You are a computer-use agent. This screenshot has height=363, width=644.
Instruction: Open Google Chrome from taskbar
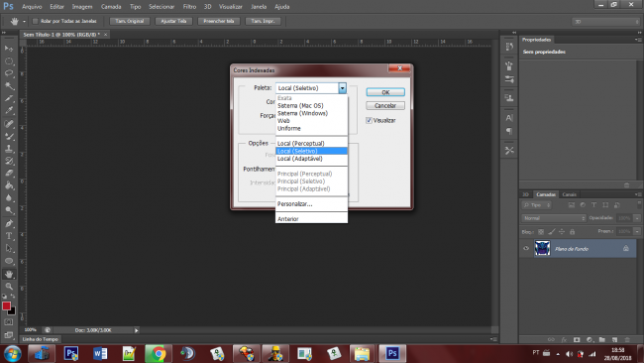[159, 353]
